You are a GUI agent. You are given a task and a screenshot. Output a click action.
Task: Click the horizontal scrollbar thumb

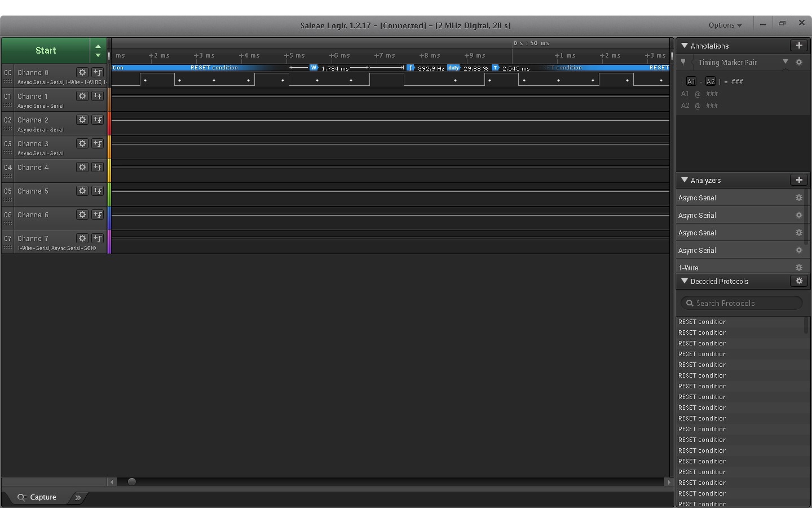click(x=132, y=481)
